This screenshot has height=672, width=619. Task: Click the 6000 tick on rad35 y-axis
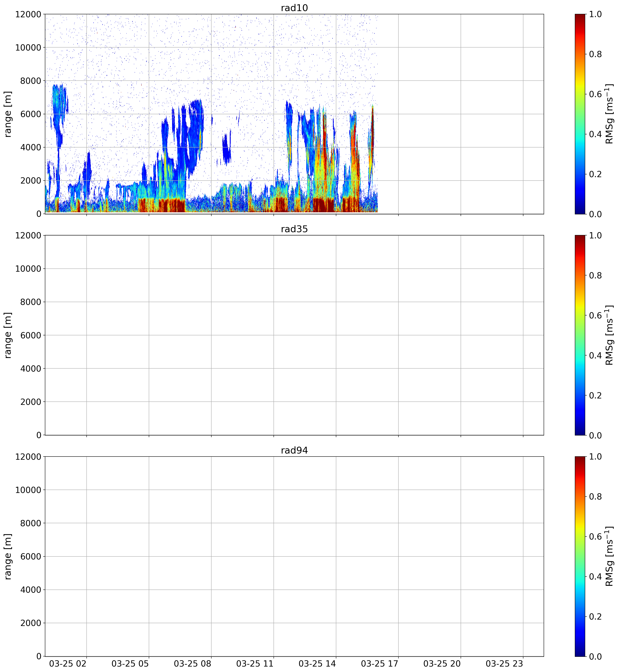[31, 335]
